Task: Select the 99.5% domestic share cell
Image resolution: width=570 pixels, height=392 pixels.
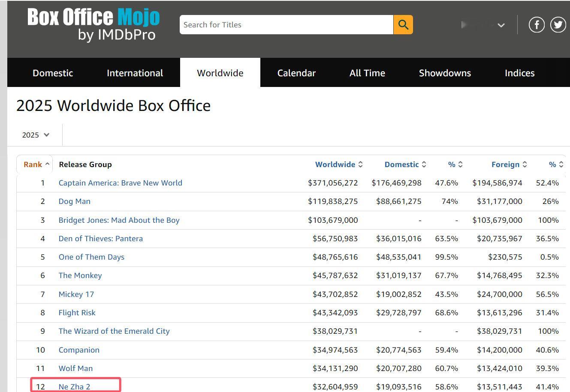Action: click(446, 257)
